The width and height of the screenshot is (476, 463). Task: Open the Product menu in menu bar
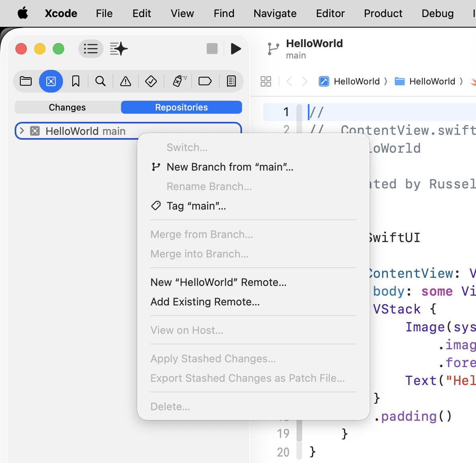[383, 13]
